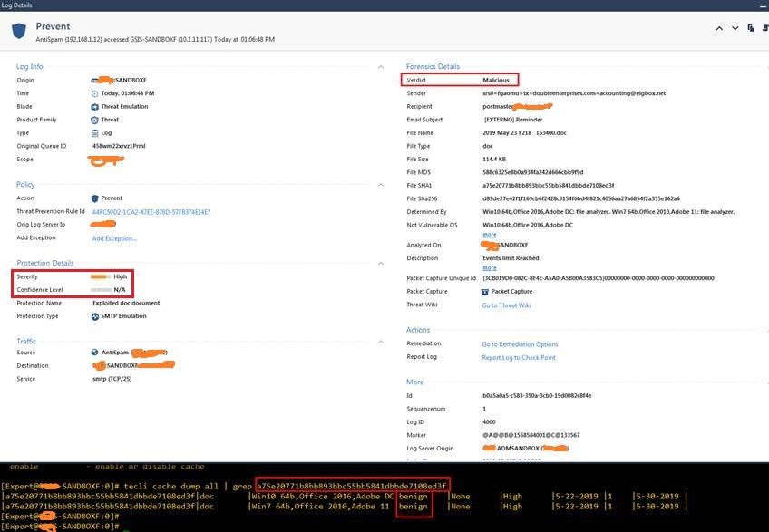This screenshot has height=532, width=769.
Task: Go to the next log with the down arrow
Action: (735, 28)
